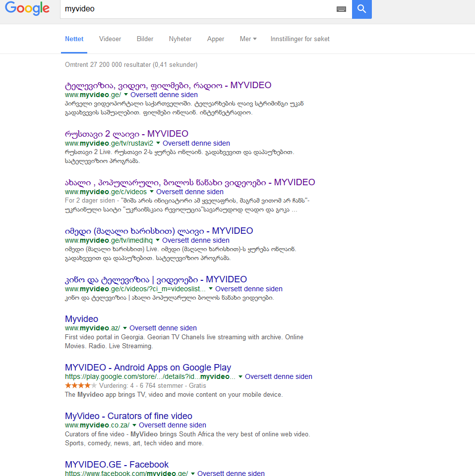Switch to the Videoer tab
475x476 pixels.
[110, 39]
